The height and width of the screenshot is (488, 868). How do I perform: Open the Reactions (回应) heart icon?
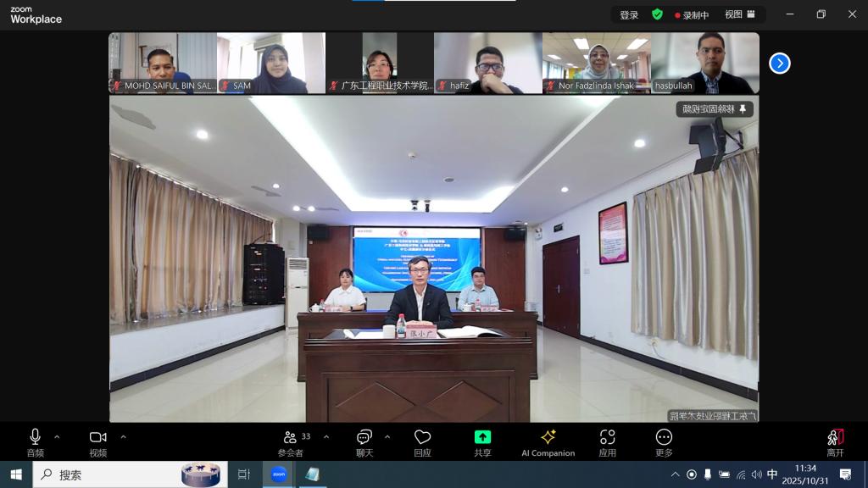point(422,442)
